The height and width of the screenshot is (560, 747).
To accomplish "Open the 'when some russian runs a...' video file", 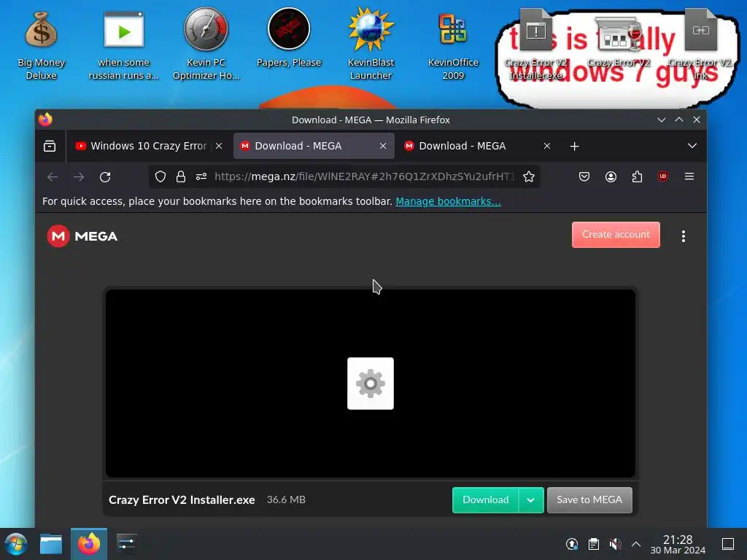I will click(x=123, y=45).
